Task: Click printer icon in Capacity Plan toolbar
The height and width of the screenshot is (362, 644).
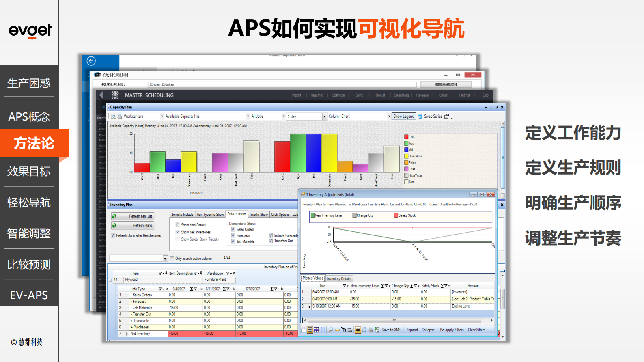Action: pyautogui.click(x=120, y=116)
